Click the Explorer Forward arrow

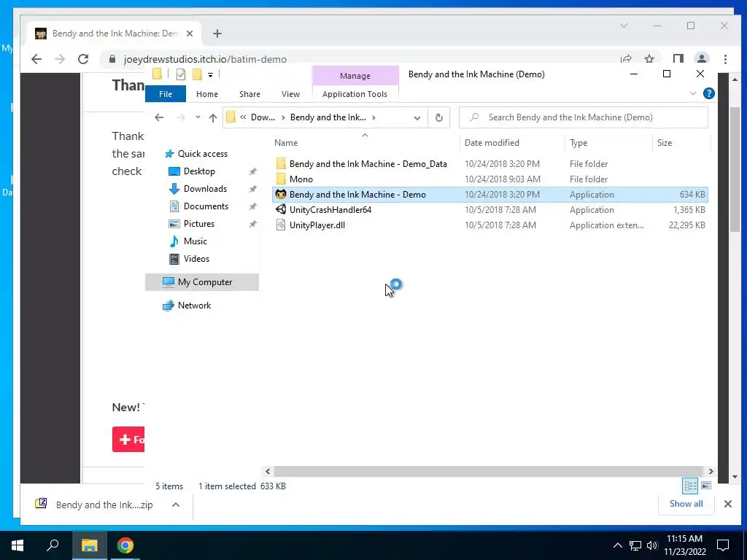[x=181, y=117]
